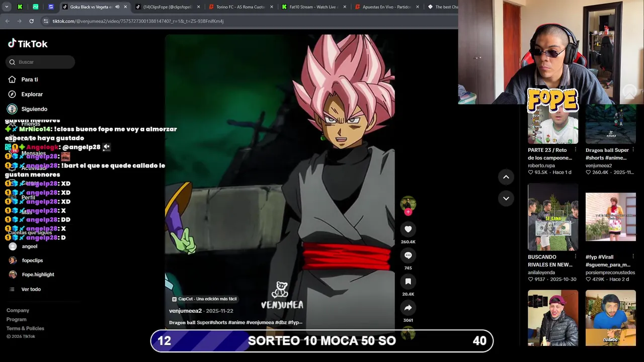Screen dimensions: 644x362
Task: Open the Company footer link
Action: (x=18, y=310)
